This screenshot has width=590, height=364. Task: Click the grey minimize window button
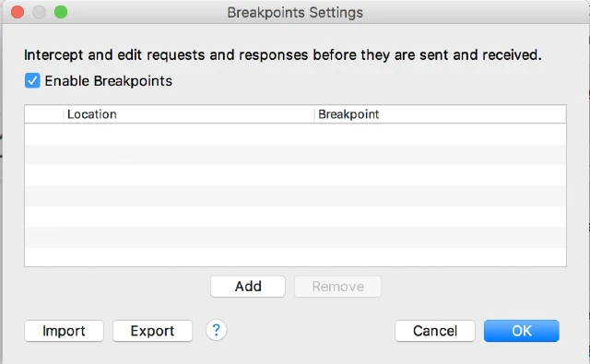39,12
